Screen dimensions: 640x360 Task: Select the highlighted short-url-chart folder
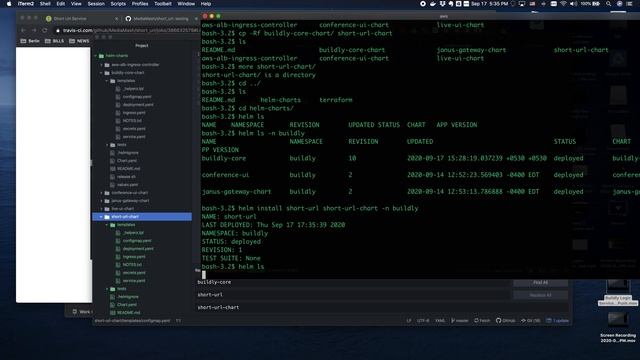click(x=142, y=217)
